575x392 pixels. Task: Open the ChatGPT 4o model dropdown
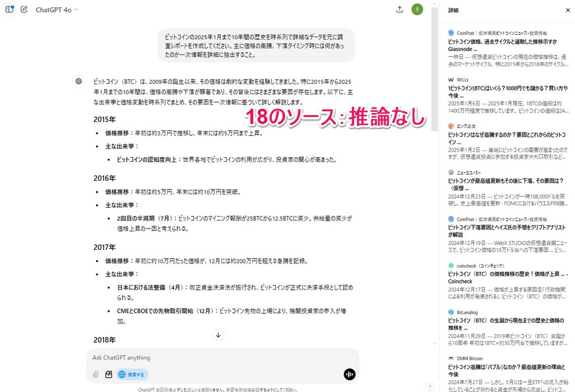pyautogui.click(x=57, y=10)
